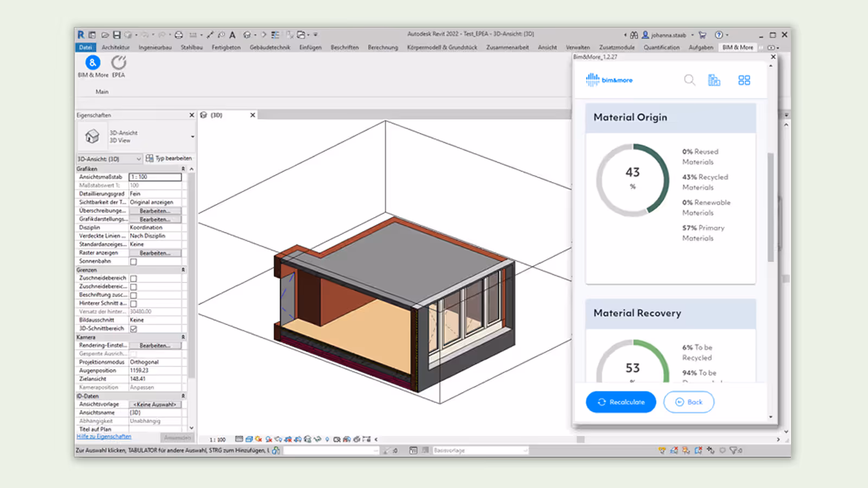
Task: Click Bearbeiten for Rendering-Einstel...
Action: [155, 345]
